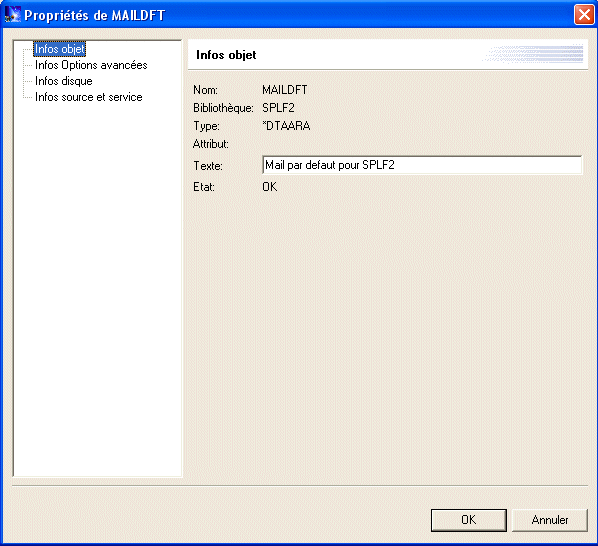Viewport: 598px width, 546px height.
Task: Close the Propriétés de MAILDFT dialog
Action: click(x=584, y=15)
